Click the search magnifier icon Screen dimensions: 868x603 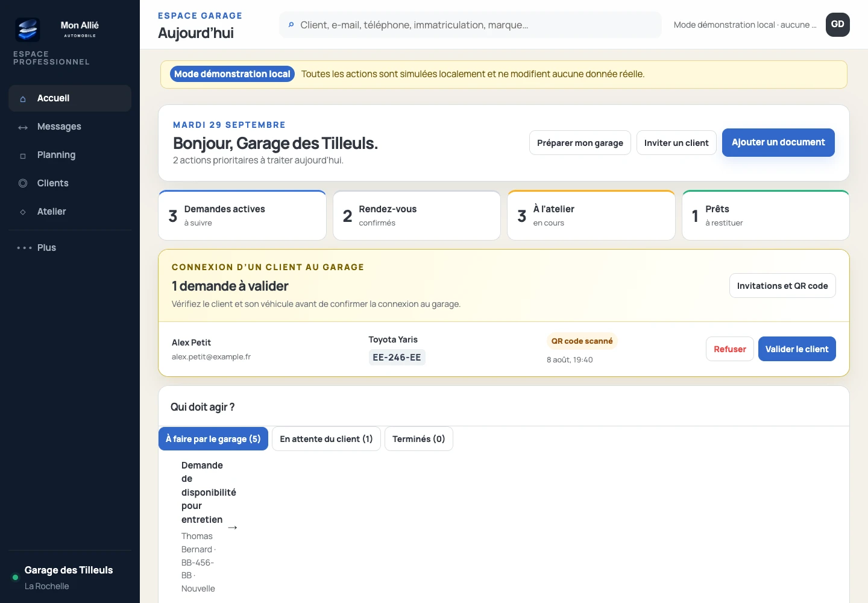click(x=291, y=25)
